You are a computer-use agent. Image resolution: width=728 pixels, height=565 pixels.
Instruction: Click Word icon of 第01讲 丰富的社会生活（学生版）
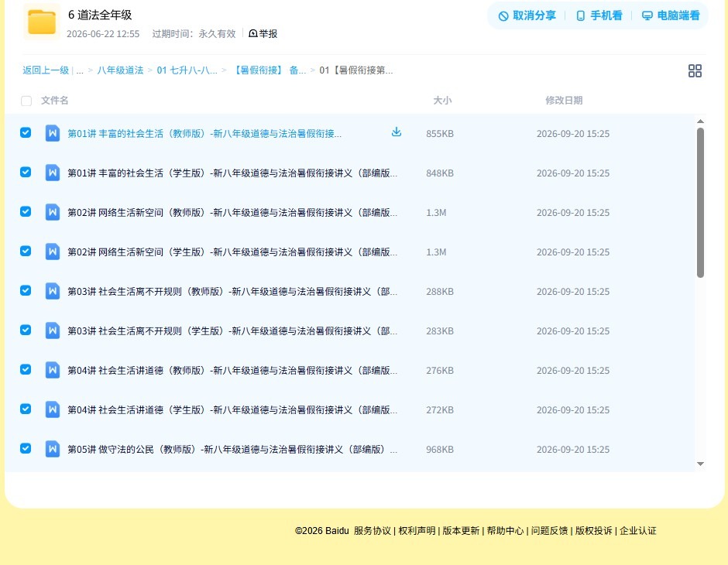(x=53, y=173)
